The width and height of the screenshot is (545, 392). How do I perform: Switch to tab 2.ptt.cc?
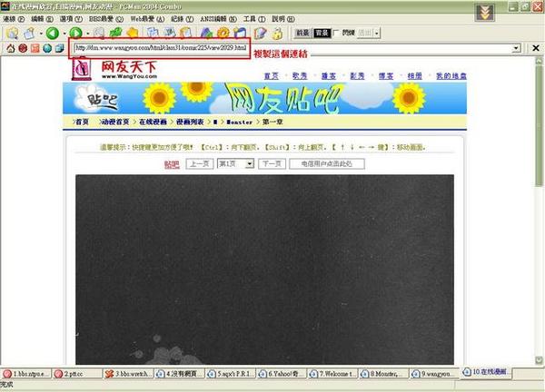point(77,374)
